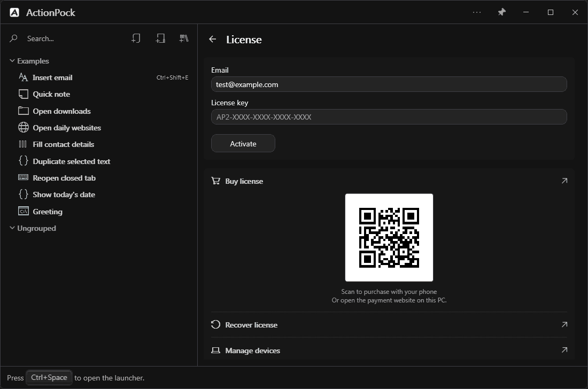
Task: Select the Reopen closed tab action
Action: point(99,178)
